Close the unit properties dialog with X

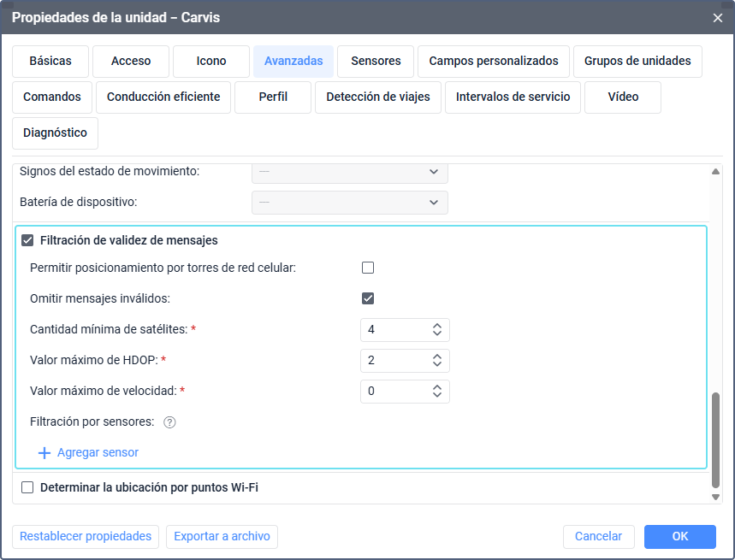717,17
